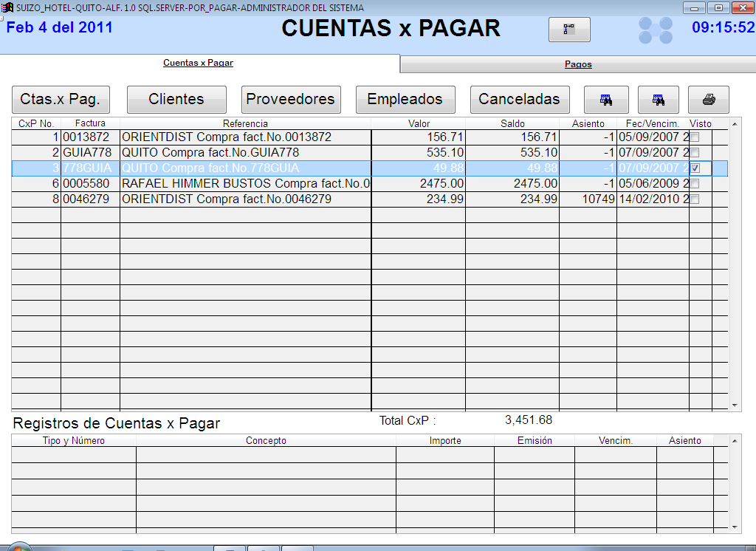Screen dimensions: 756x551
Task: Click up arrow of Registros table scrollbar
Action: click(734, 441)
